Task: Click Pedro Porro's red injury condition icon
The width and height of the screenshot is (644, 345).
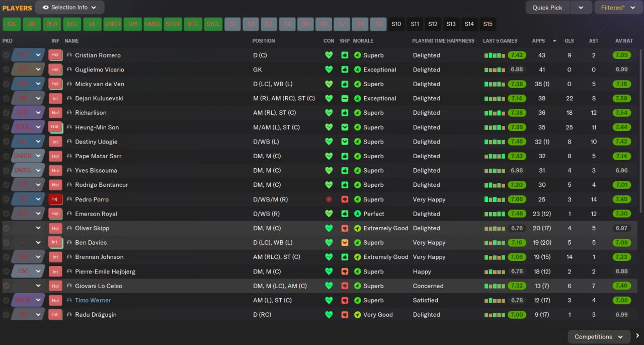Action: click(329, 199)
